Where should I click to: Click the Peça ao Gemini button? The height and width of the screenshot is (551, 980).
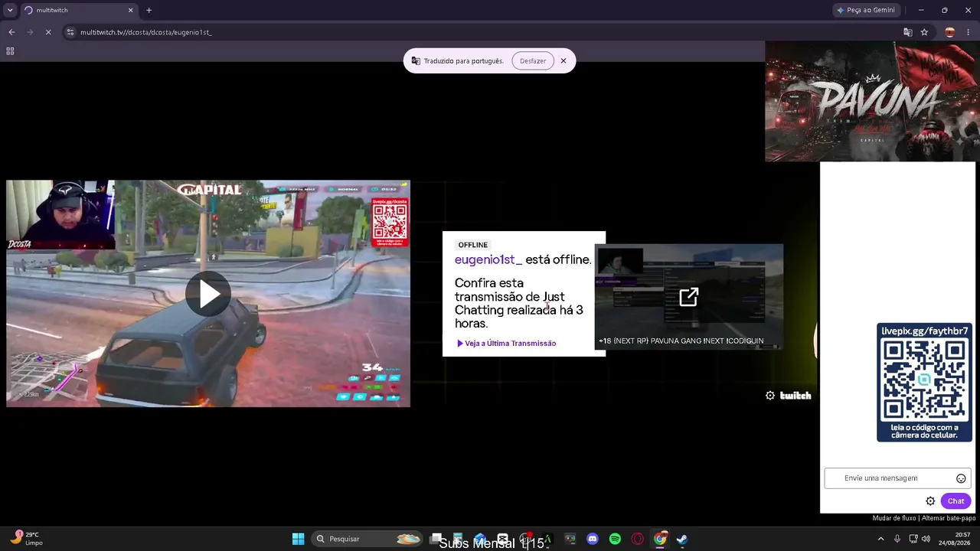pyautogui.click(x=866, y=10)
